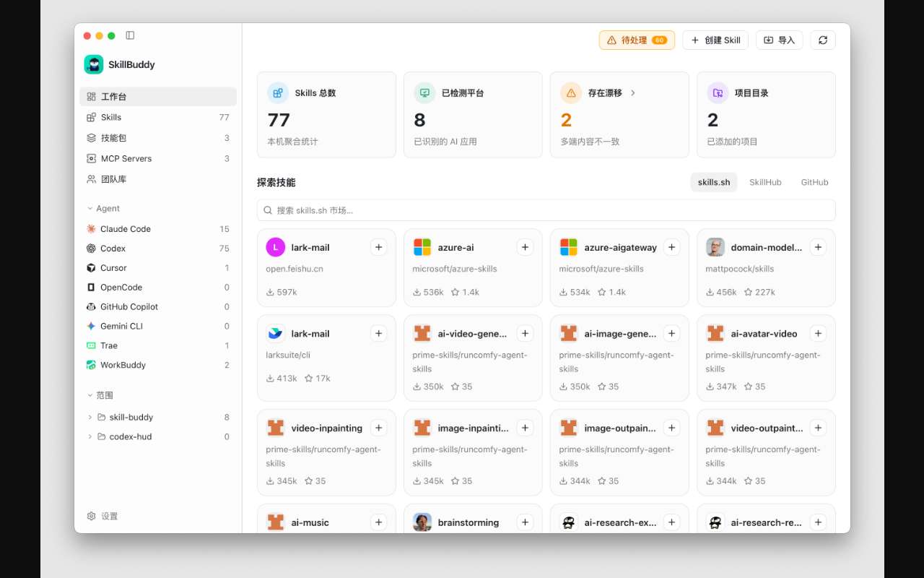This screenshot has width=924, height=578.
Task: Add azure-aigateway skill
Action: (x=671, y=247)
